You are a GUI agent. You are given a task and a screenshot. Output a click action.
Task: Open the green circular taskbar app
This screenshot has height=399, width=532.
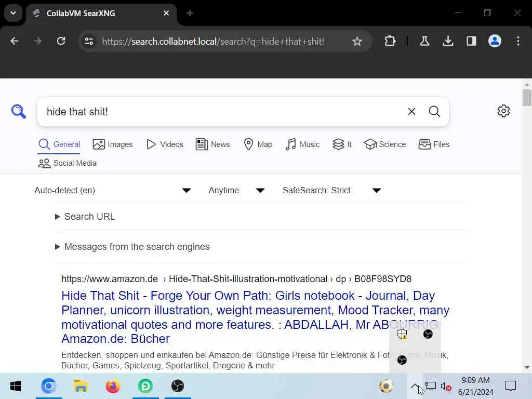pyautogui.click(x=145, y=386)
